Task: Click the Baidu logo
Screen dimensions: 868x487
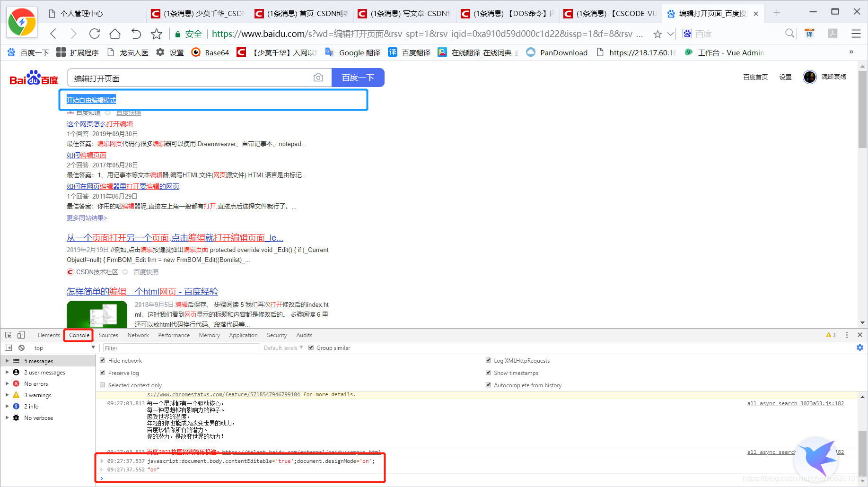Action: click(34, 78)
